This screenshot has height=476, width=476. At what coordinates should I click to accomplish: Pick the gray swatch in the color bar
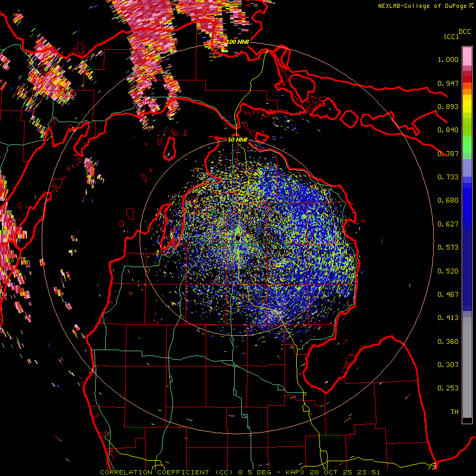pyautogui.click(x=467, y=368)
